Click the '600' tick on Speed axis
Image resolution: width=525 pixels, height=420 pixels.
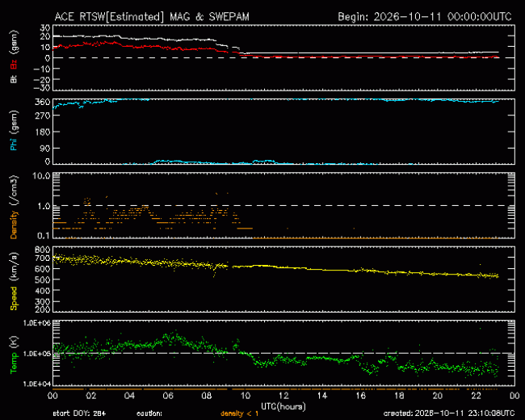tap(43, 269)
